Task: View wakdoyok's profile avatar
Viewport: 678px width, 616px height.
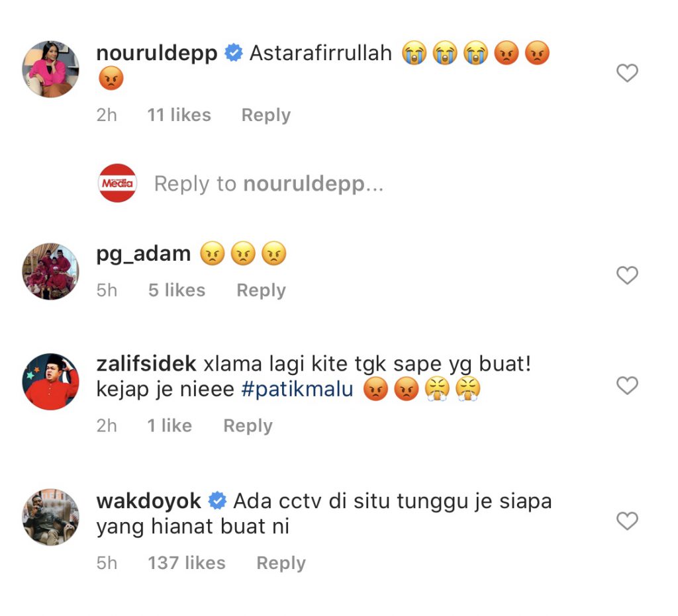Action: coord(50,517)
